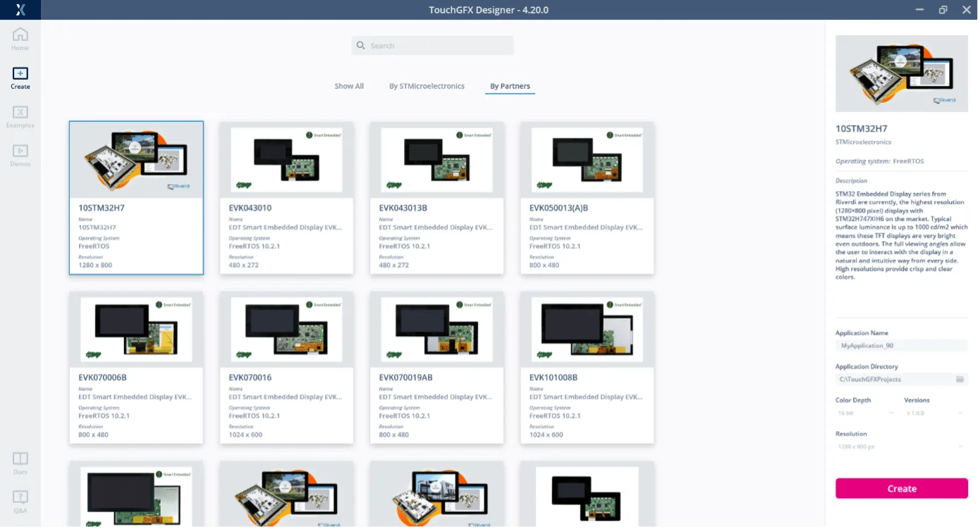Click the EVK043010 card title
The height and width of the screenshot is (529, 980).
pyautogui.click(x=250, y=209)
